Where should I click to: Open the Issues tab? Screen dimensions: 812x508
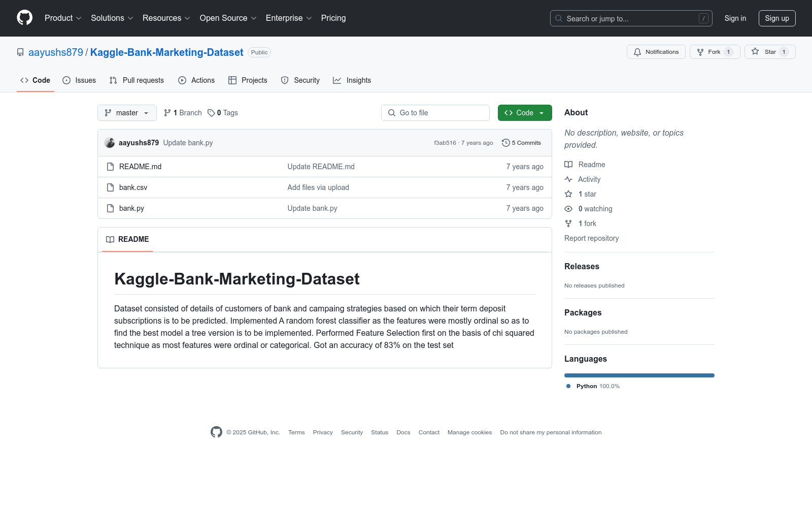[x=79, y=80]
